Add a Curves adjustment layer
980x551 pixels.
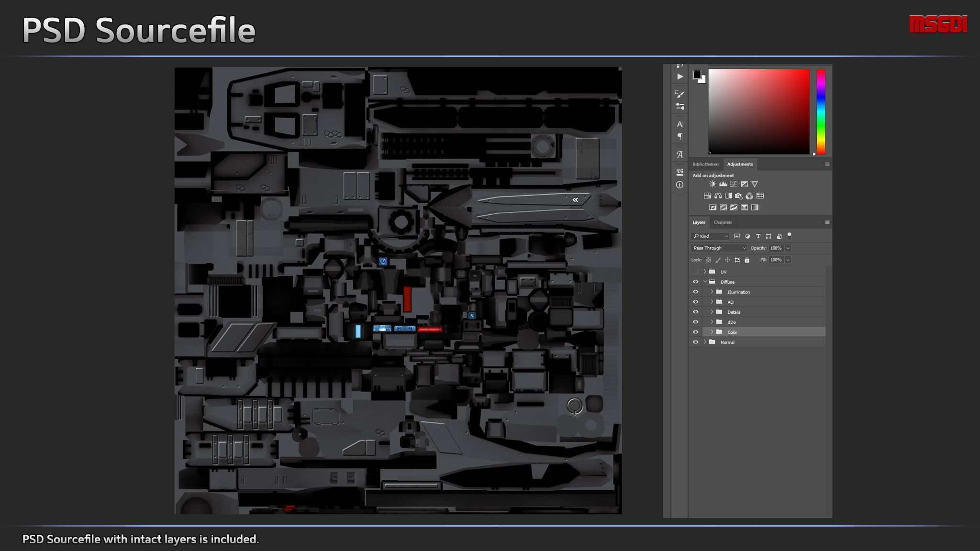click(734, 184)
